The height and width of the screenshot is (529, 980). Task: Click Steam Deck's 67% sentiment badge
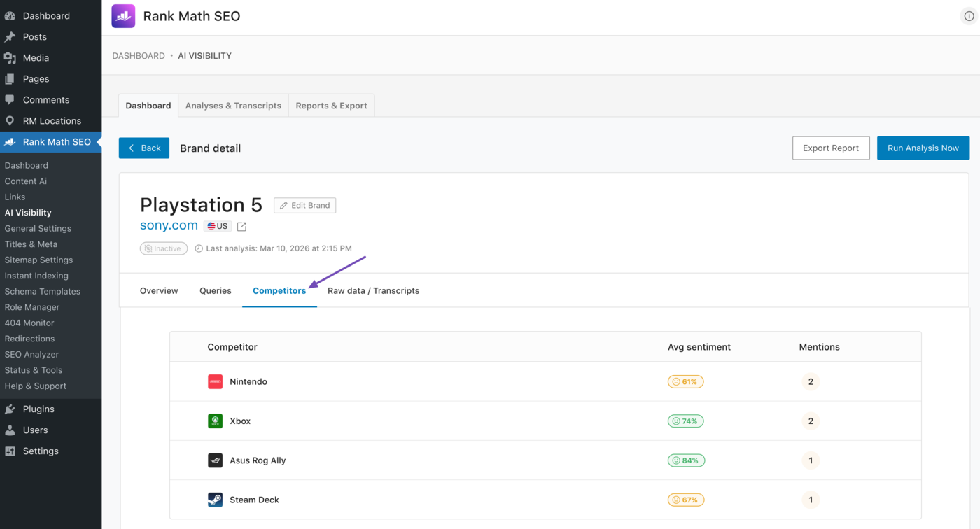(x=685, y=500)
